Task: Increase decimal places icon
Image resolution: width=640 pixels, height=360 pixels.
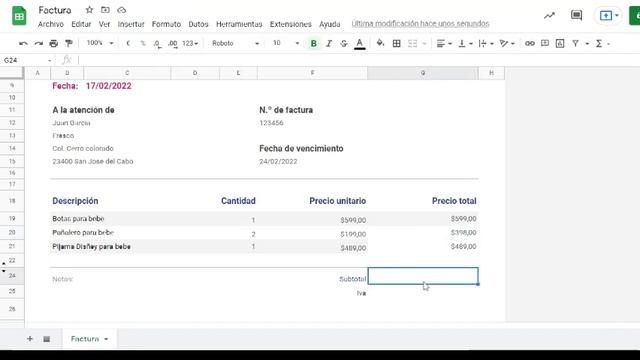Action: (173, 43)
